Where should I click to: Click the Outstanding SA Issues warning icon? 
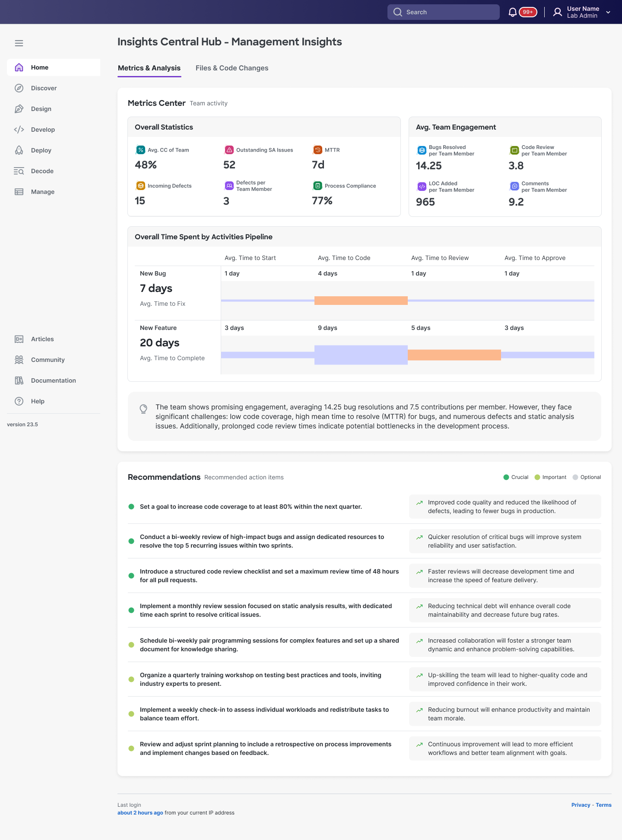[229, 150]
